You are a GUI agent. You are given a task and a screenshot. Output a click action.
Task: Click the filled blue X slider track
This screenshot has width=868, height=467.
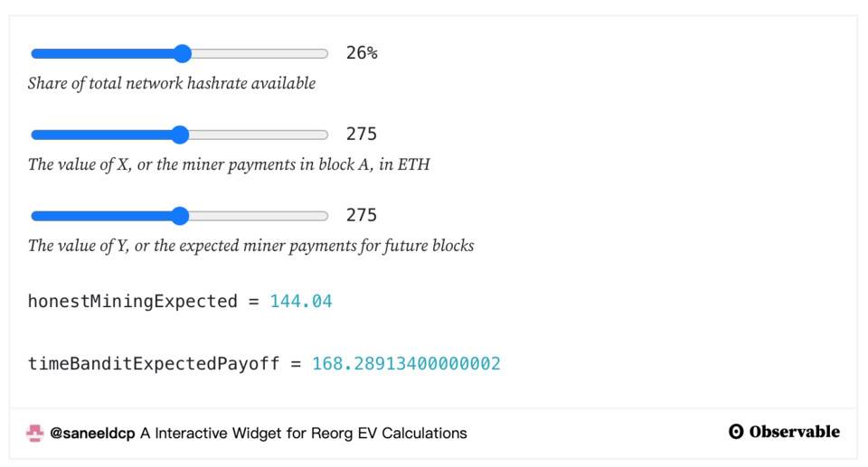tap(100, 135)
